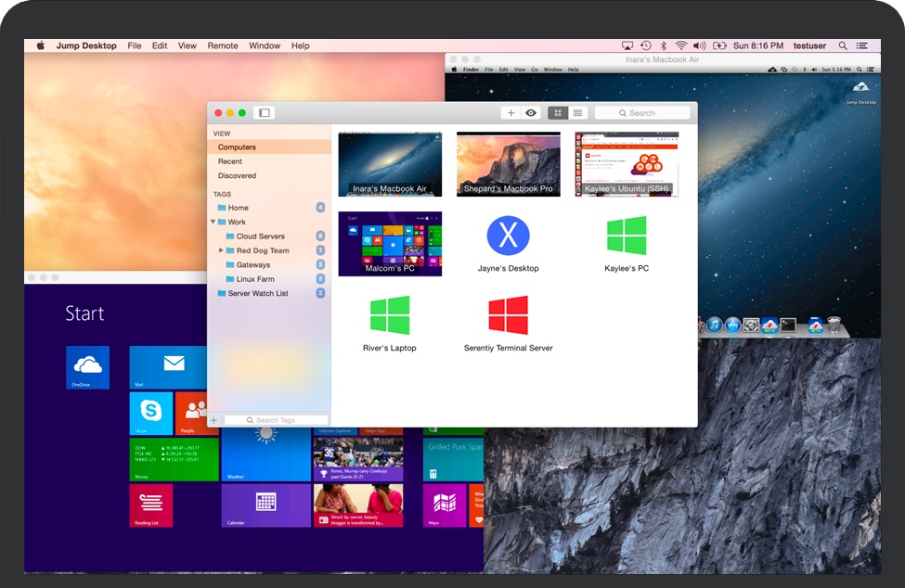Select the Work tag label
Screen dimensions: 905x588
[x=237, y=222]
